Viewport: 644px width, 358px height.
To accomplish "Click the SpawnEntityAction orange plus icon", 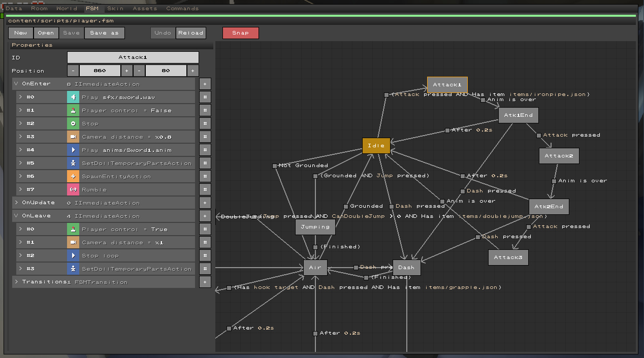I will click(73, 176).
